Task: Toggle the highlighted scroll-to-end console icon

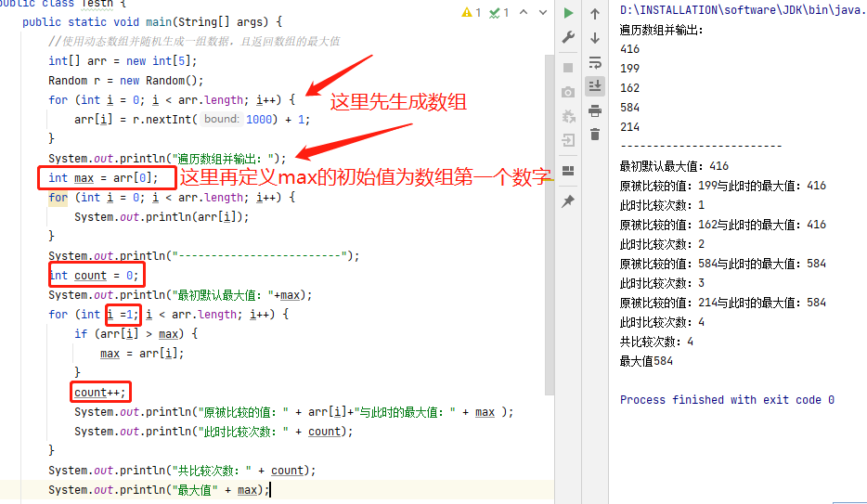Action: click(595, 86)
